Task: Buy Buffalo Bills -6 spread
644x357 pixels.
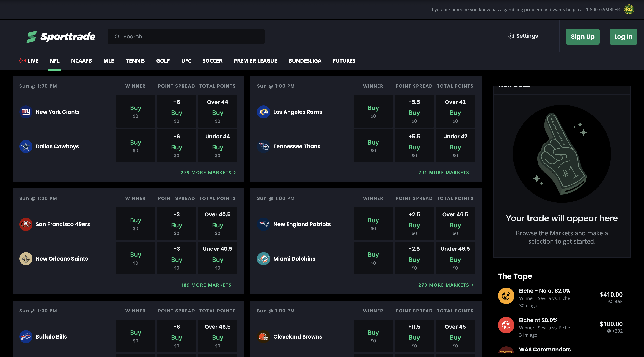Action: click(177, 336)
